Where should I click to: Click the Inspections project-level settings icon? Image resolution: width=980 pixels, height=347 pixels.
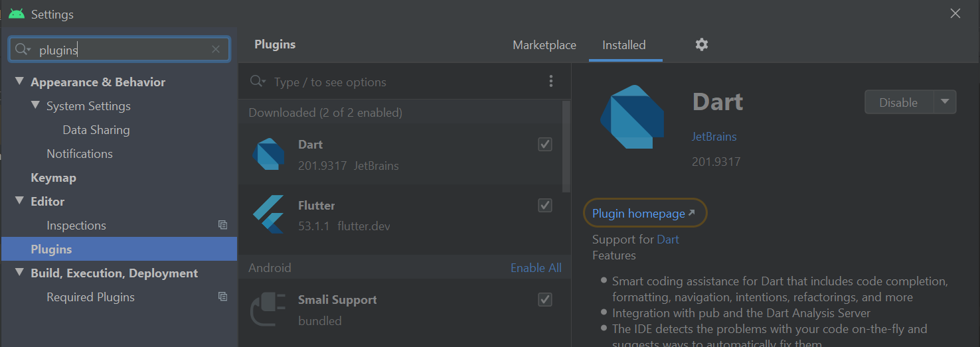pyautogui.click(x=223, y=226)
